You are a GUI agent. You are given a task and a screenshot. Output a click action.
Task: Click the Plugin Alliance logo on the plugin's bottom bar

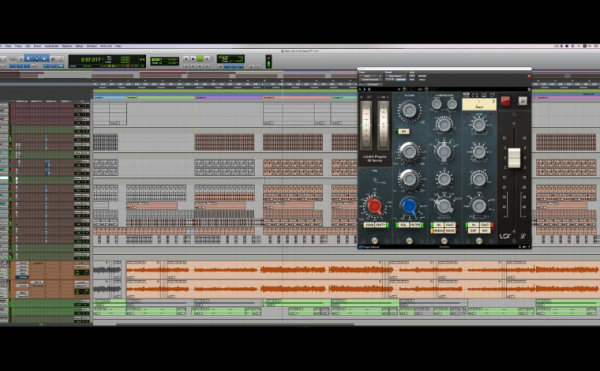pyautogui.click(x=369, y=247)
